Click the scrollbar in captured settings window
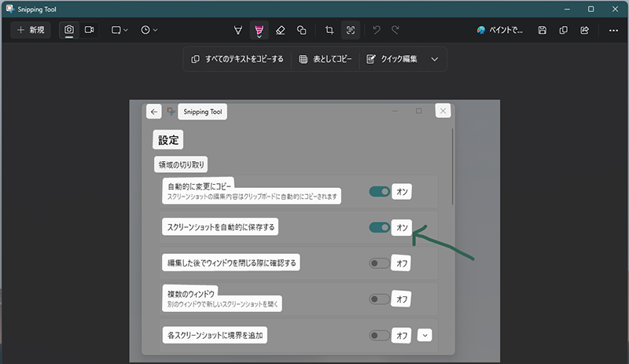Screen dimensions: 629x364 pyautogui.click(x=453, y=167)
